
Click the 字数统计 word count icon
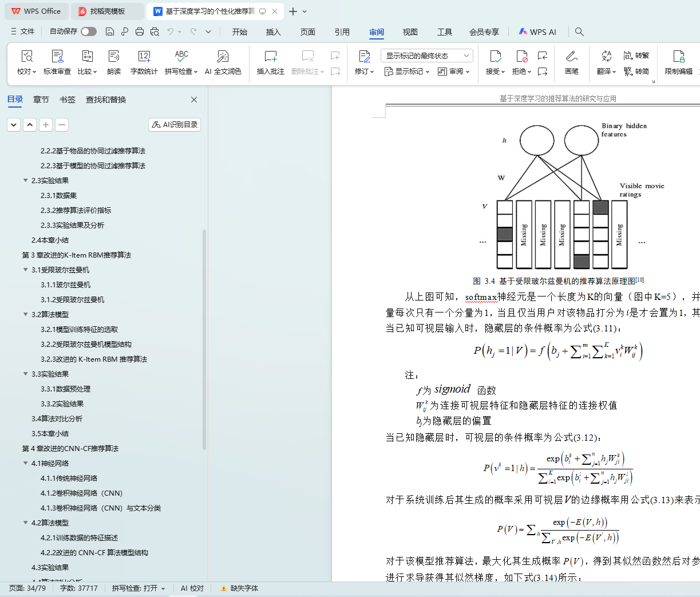(144, 57)
